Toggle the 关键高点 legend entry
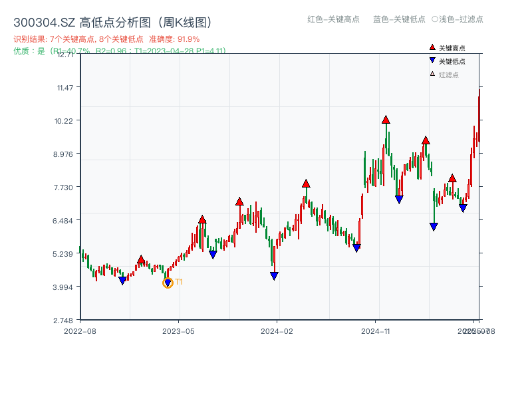532x399 pixels. tap(447, 48)
